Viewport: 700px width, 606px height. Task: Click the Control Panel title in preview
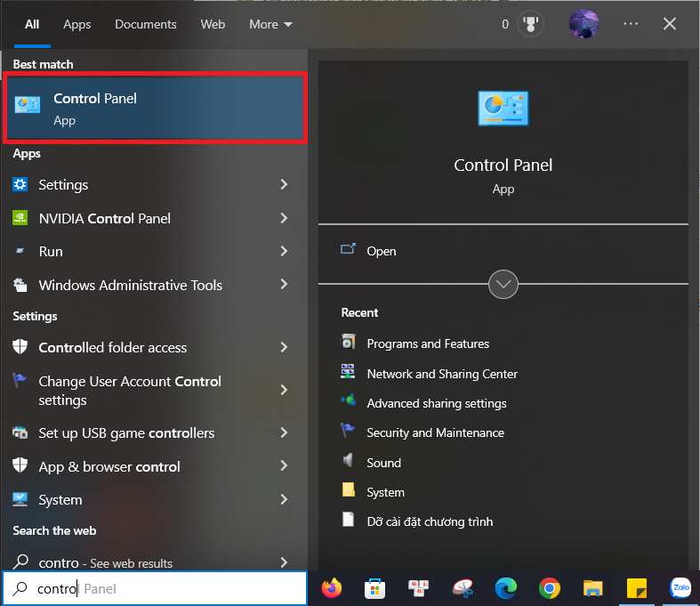click(503, 166)
